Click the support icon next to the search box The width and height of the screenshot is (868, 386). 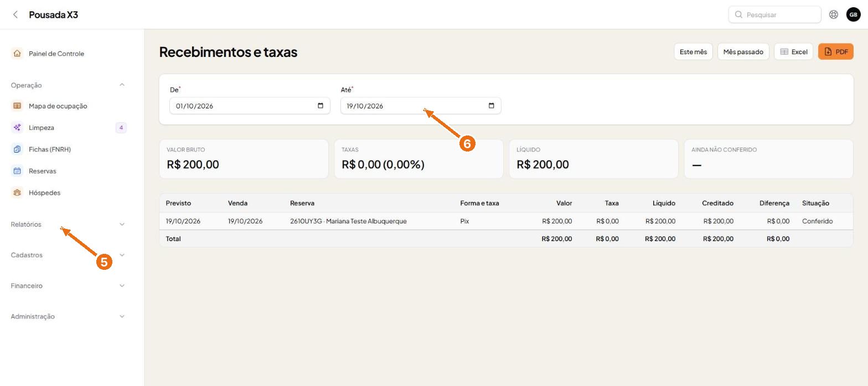point(834,14)
